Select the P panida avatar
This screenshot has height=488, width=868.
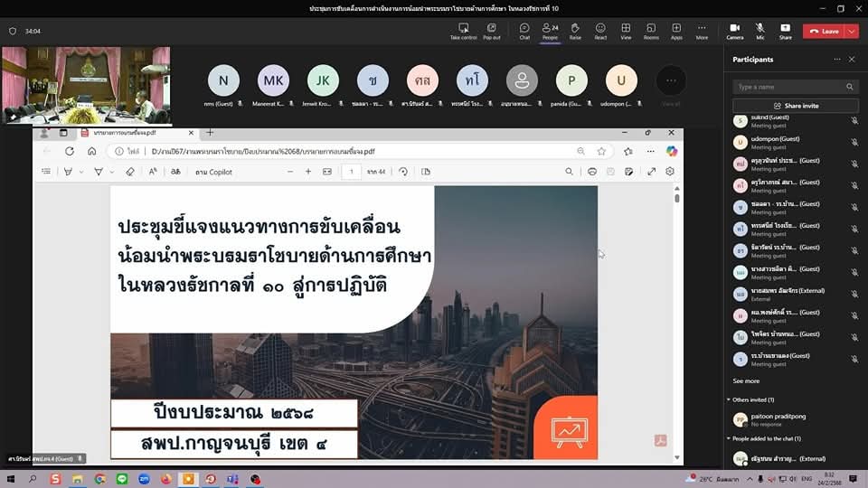click(571, 80)
